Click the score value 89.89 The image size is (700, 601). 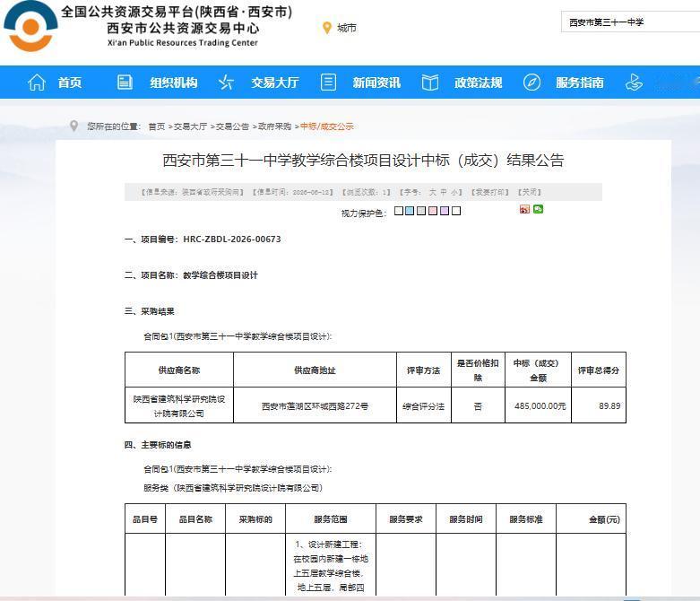pyautogui.click(x=609, y=405)
